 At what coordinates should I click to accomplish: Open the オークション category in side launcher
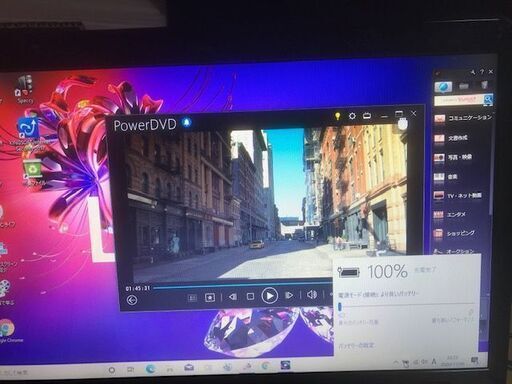pyautogui.click(x=454, y=251)
